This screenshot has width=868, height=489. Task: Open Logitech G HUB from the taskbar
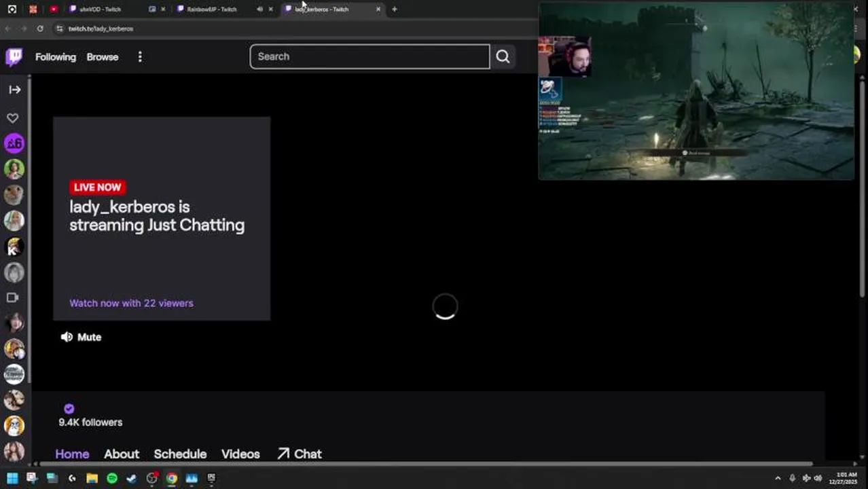(x=72, y=478)
